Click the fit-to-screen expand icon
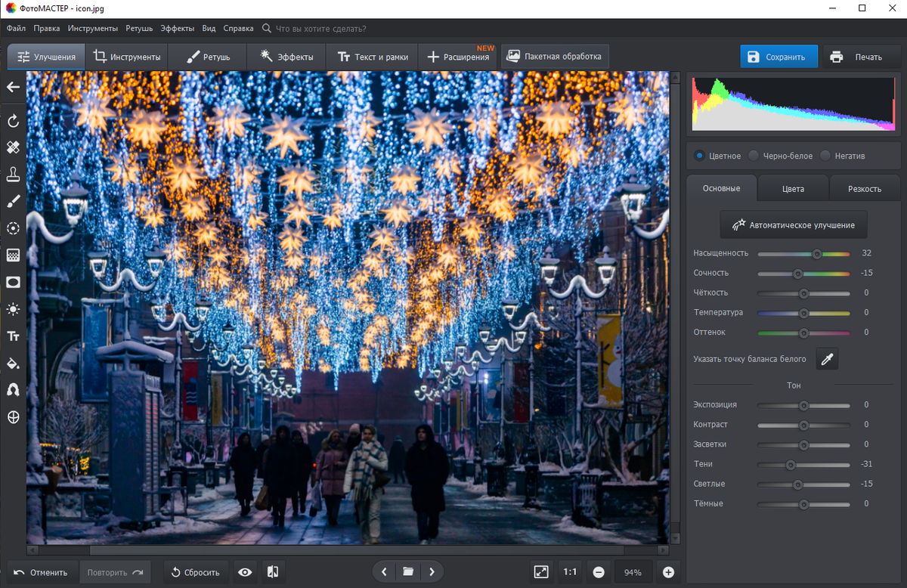The height and width of the screenshot is (588, 907). (541, 572)
